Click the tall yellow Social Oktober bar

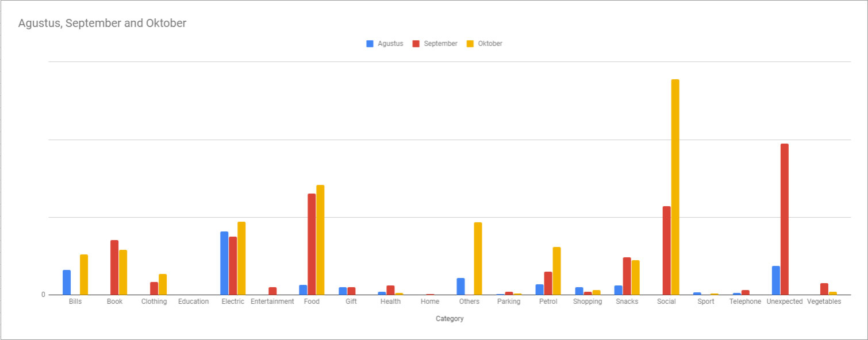(675, 187)
